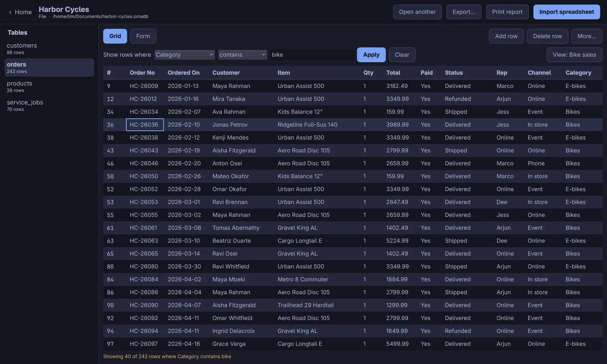Screen dimensions: 607x364
Task: Click Import spreadsheet
Action: 567,12
